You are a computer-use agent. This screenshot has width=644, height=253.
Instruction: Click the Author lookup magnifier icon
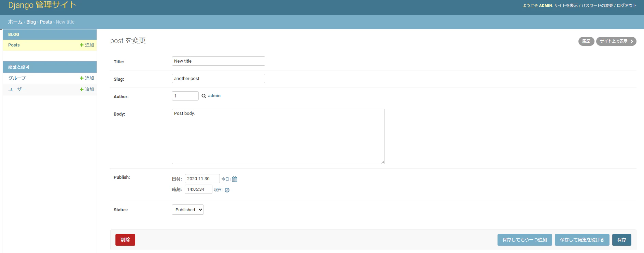click(x=204, y=96)
